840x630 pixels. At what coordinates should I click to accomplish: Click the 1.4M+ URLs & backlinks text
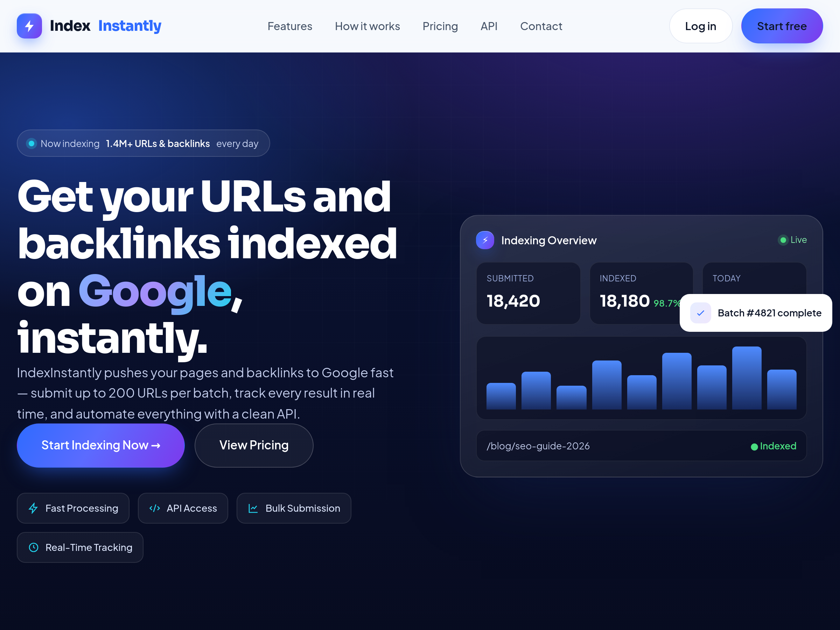pyautogui.click(x=157, y=143)
